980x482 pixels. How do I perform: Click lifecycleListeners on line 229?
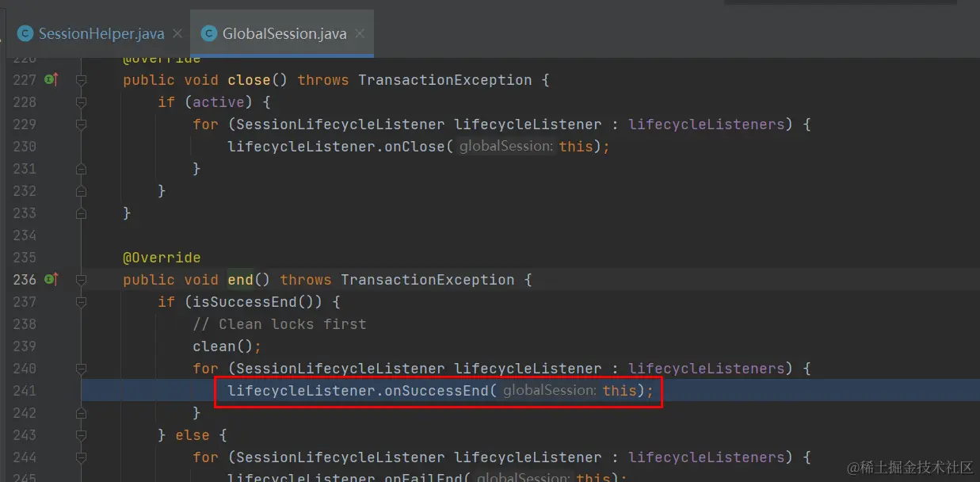point(707,124)
